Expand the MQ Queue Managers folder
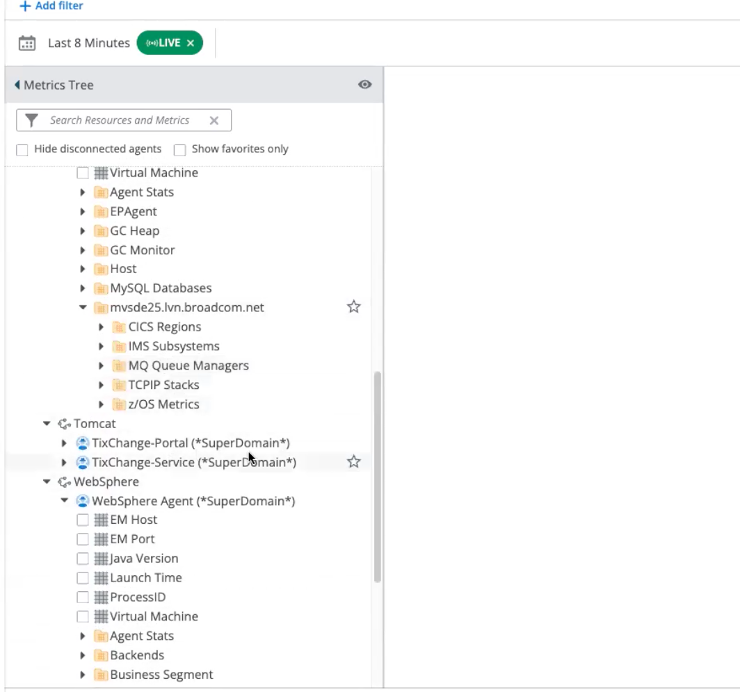The height and width of the screenshot is (692, 740). pyautogui.click(x=102, y=366)
